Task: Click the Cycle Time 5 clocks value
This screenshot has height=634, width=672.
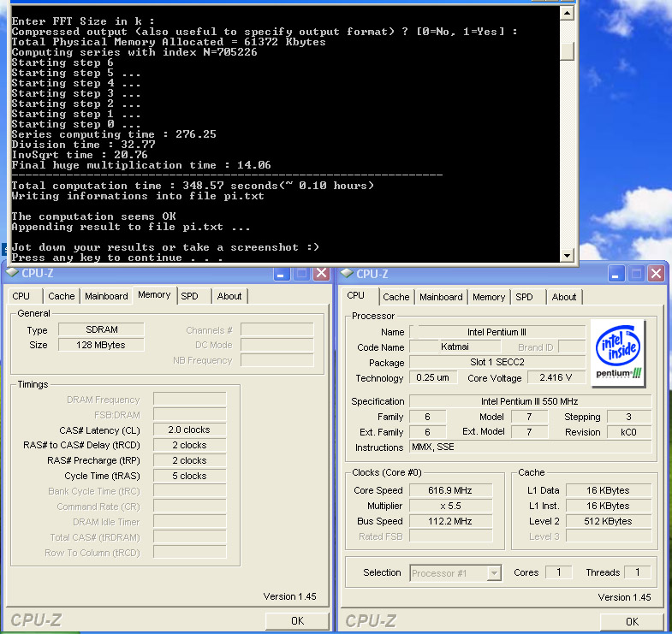Action: (189, 476)
